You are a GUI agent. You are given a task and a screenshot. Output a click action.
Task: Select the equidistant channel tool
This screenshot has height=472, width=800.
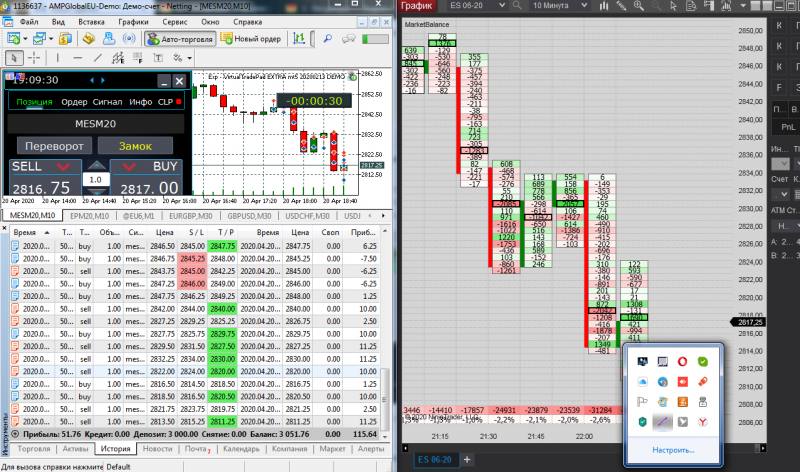click(x=118, y=58)
